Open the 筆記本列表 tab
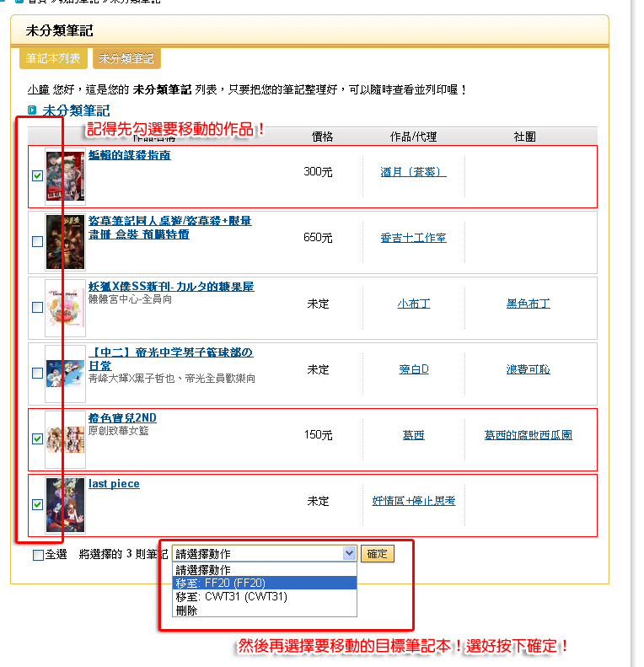Image resolution: width=644 pixels, height=667 pixels. (x=53, y=58)
